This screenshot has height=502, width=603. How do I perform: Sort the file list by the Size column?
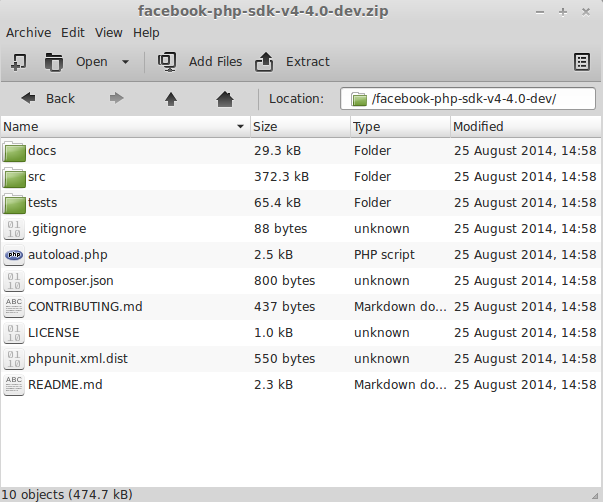[300, 127]
